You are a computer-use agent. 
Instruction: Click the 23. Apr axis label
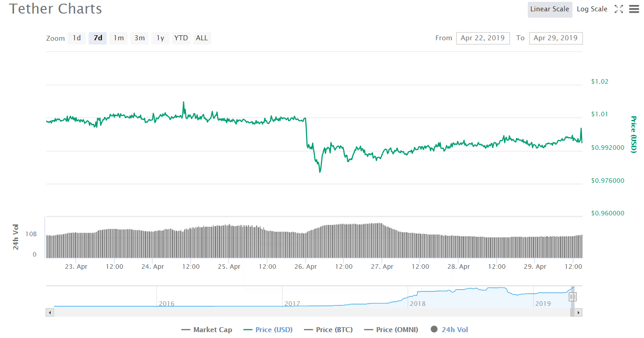click(x=76, y=267)
